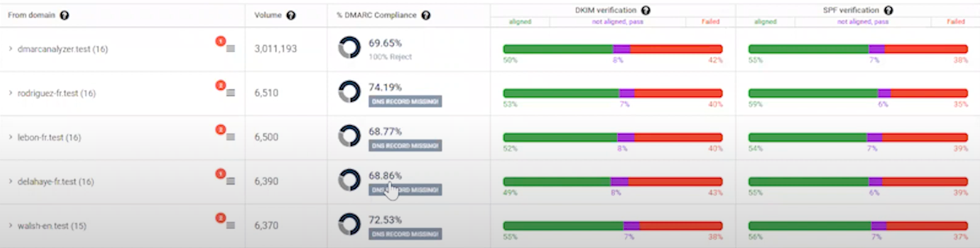Screen dimensions: 980x248
Task: Click the SPF verification help icon
Action: 888,10
